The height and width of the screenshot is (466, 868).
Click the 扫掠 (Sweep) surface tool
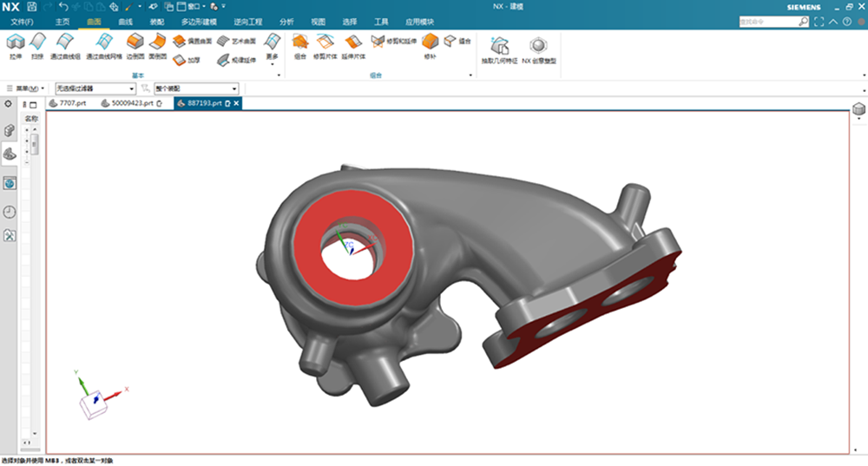[37, 44]
